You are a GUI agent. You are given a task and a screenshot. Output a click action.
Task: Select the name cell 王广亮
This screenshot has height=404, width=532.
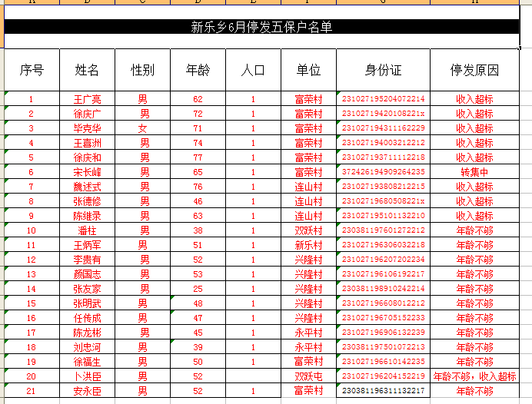tap(87, 99)
